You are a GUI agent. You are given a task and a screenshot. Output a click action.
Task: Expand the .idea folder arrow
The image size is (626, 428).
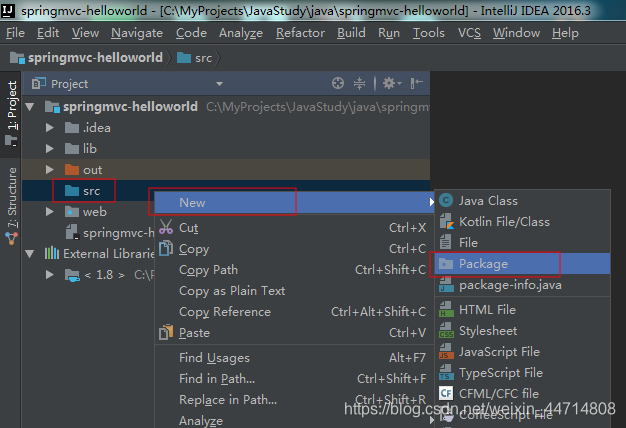point(50,127)
